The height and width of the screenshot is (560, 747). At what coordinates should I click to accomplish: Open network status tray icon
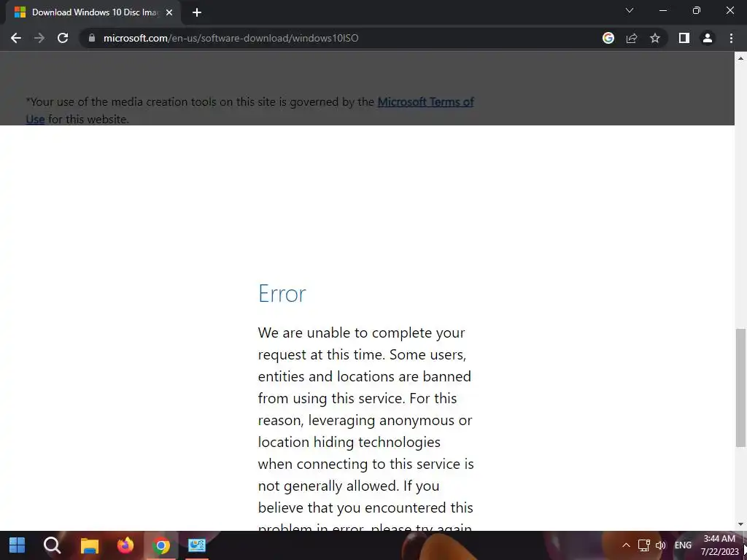click(x=643, y=545)
